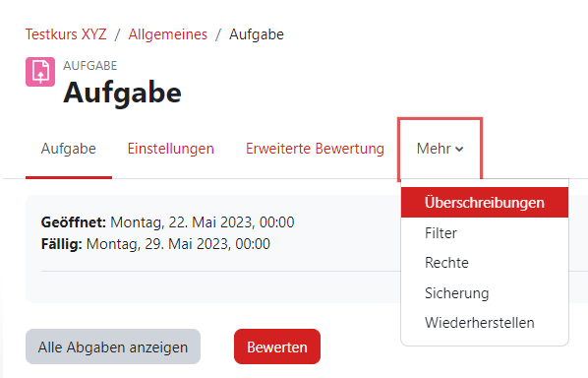Screen dimensions: 588x378
Task: Click the Geöffnet date line
Action: coord(167,222)
